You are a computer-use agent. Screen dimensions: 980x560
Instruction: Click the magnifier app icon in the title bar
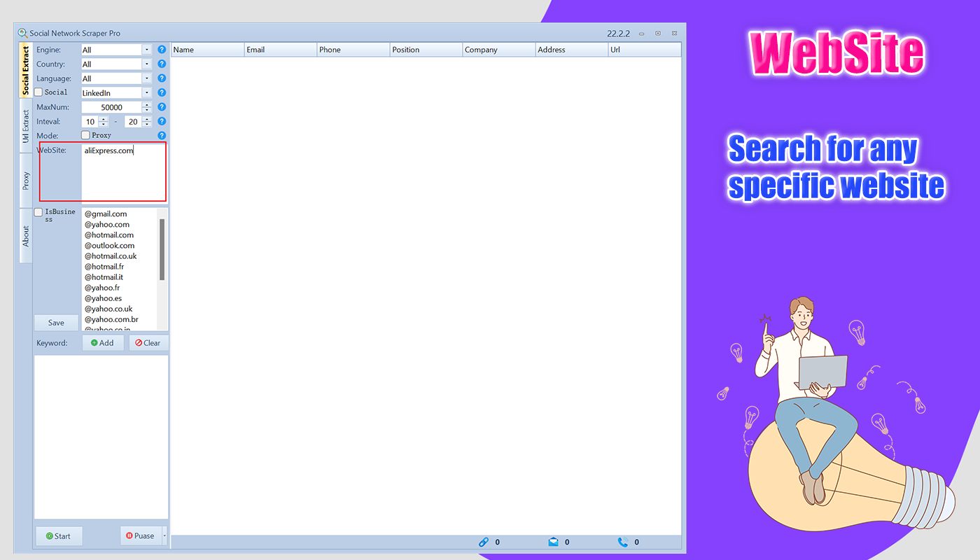point(21,32)
